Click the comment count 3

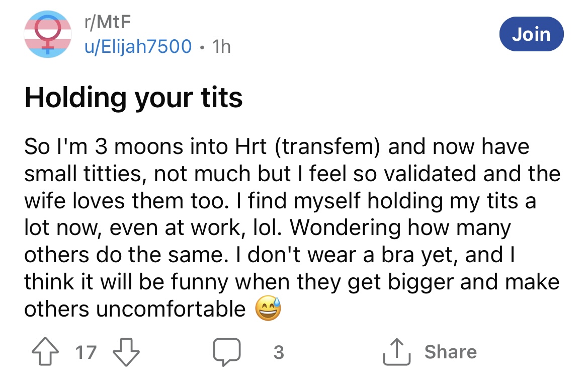coord(279,352)
